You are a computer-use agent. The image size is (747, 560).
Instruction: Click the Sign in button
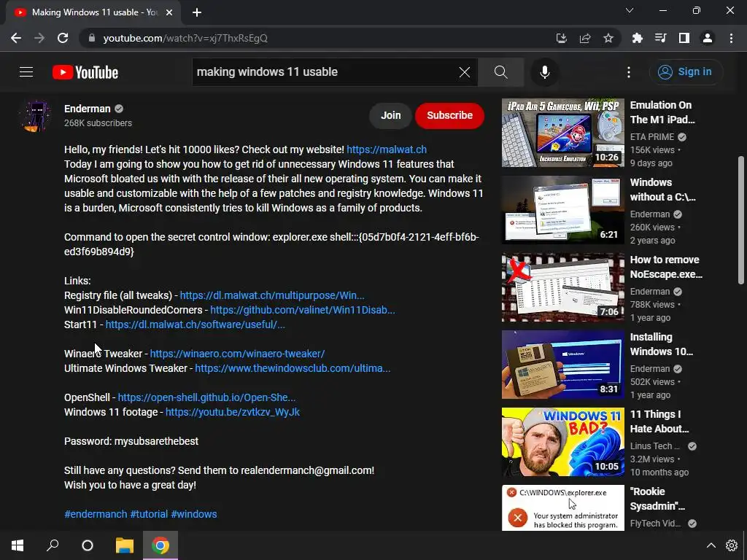point(686,72)
